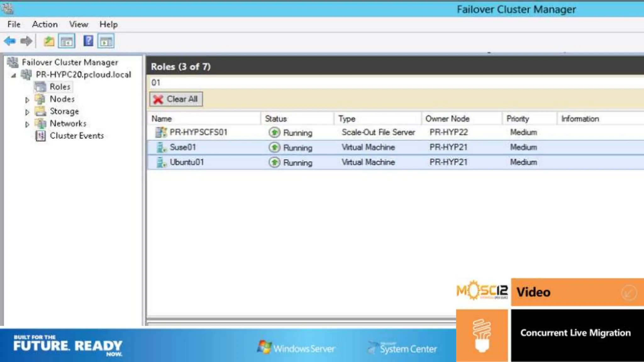Select the Roles item in the tree
This screenshot has width=644, height=362.
coord(60,87)
